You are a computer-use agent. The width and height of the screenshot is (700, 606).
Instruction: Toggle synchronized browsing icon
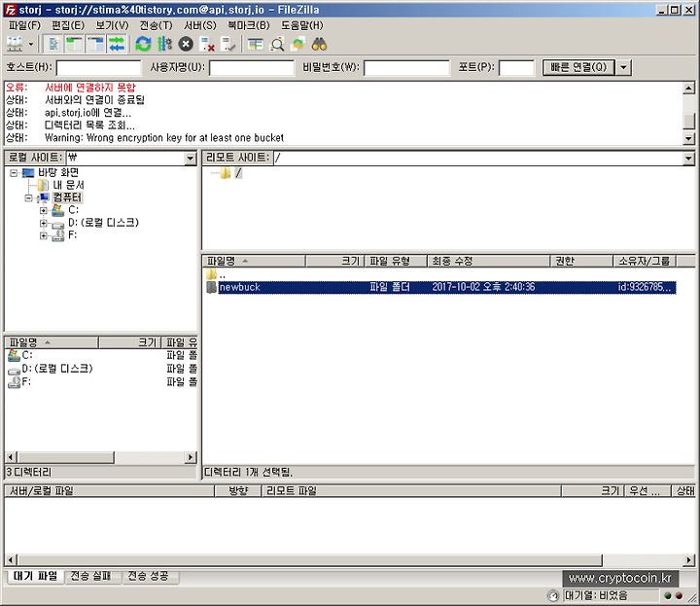(x=298, y=44)
